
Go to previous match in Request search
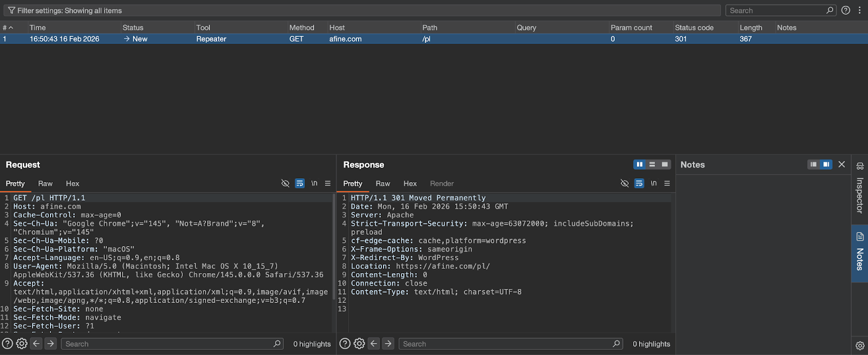coord(36,344)
